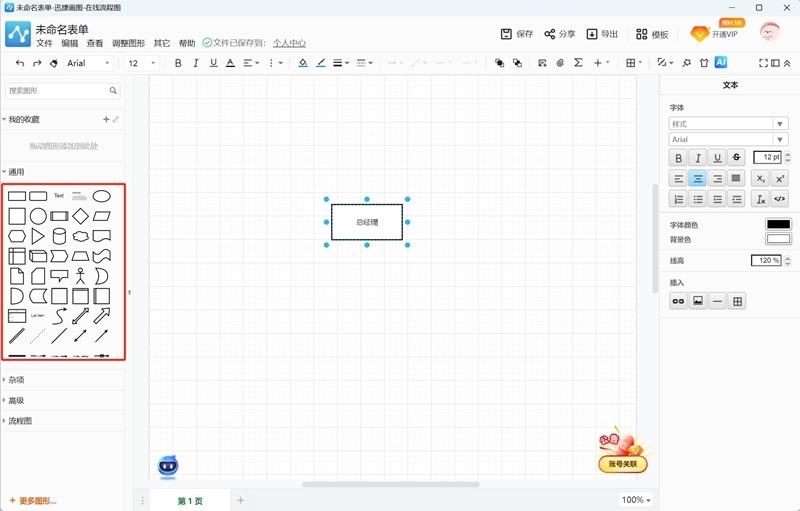Viewport: 800px width, 511px height.
Task: Click the robot assistant icon on canvas
Action: pyautogui.click(x=168, y=467)
